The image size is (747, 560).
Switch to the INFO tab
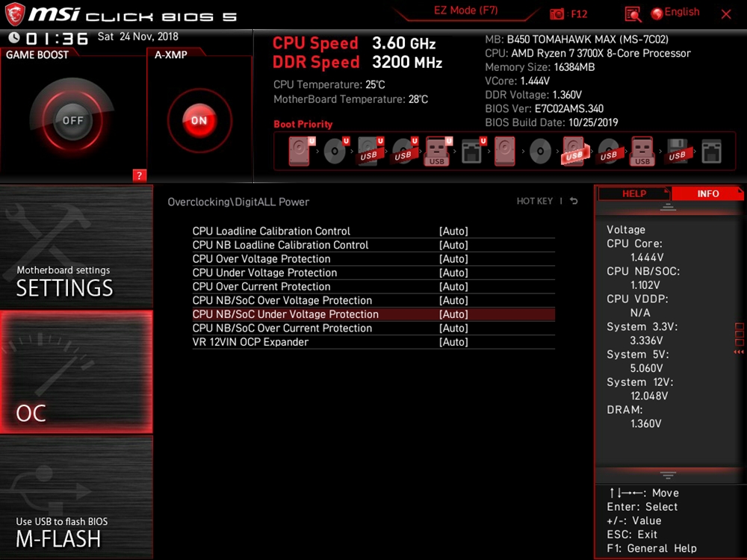[x=707, y=193]
